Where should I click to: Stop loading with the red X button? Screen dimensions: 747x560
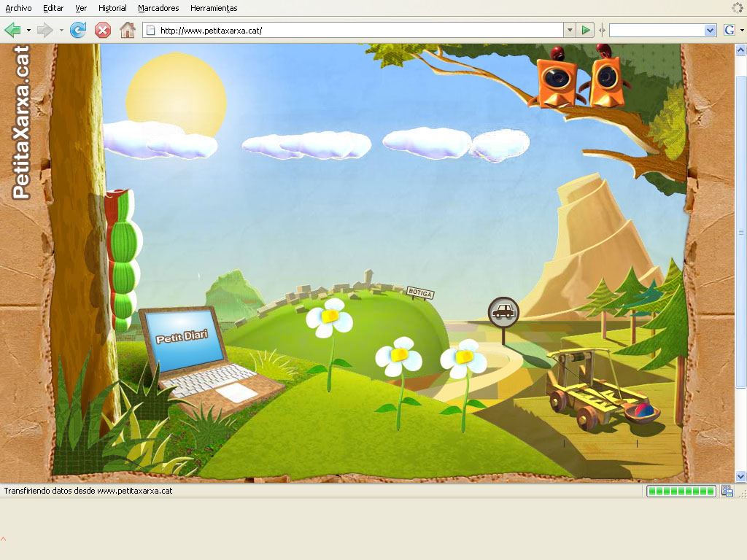(103, 30)
